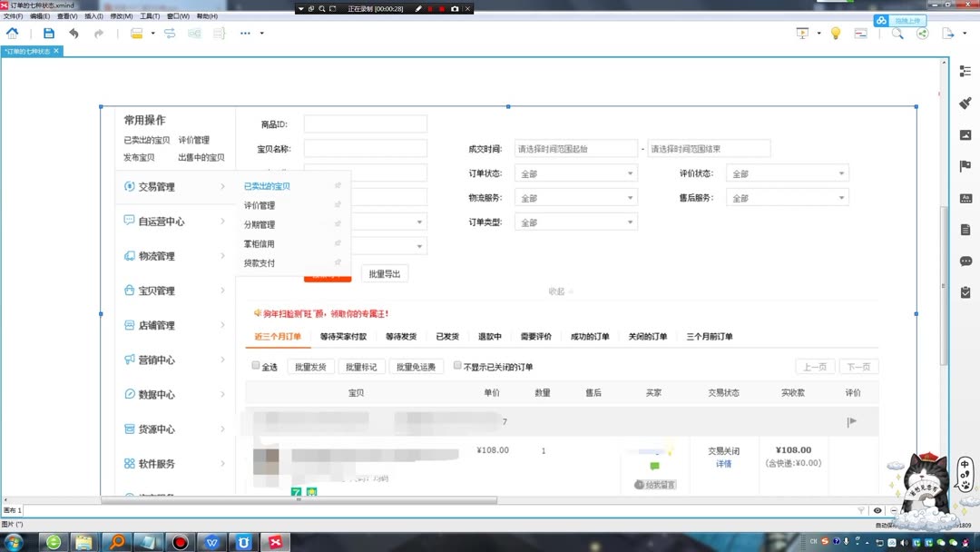Click the zoom out control at bottom right
Viewport: 980px width, 552px height.
tap(894, 510)
